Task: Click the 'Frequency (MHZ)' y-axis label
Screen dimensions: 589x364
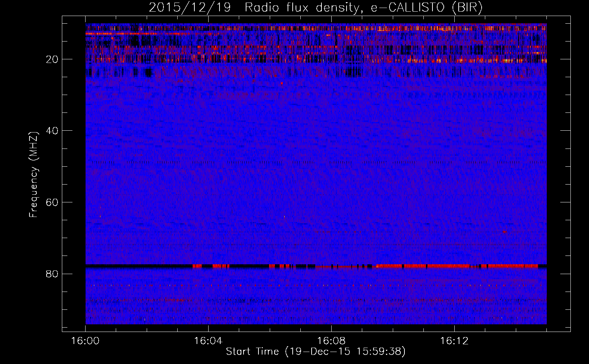Action: 33,174
